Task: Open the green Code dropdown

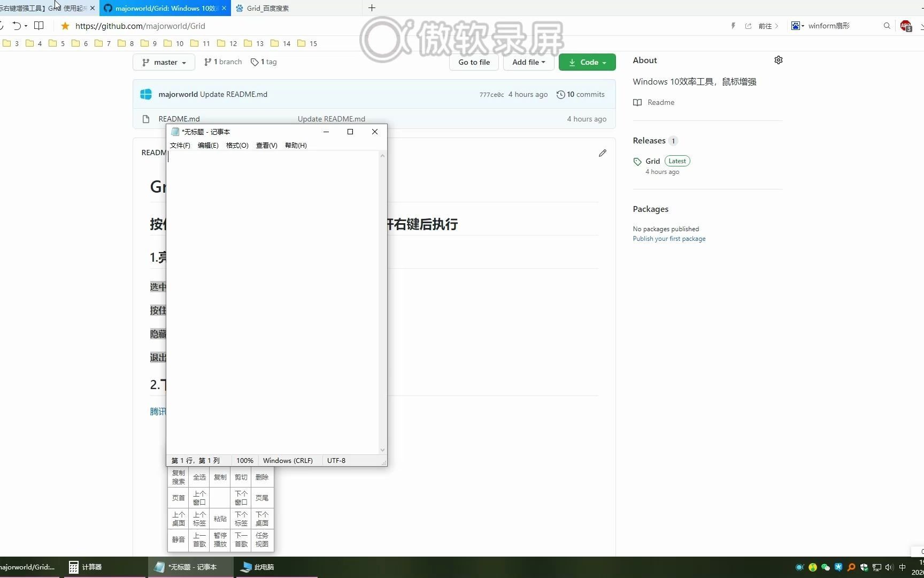Action: (x=587, y=62)
